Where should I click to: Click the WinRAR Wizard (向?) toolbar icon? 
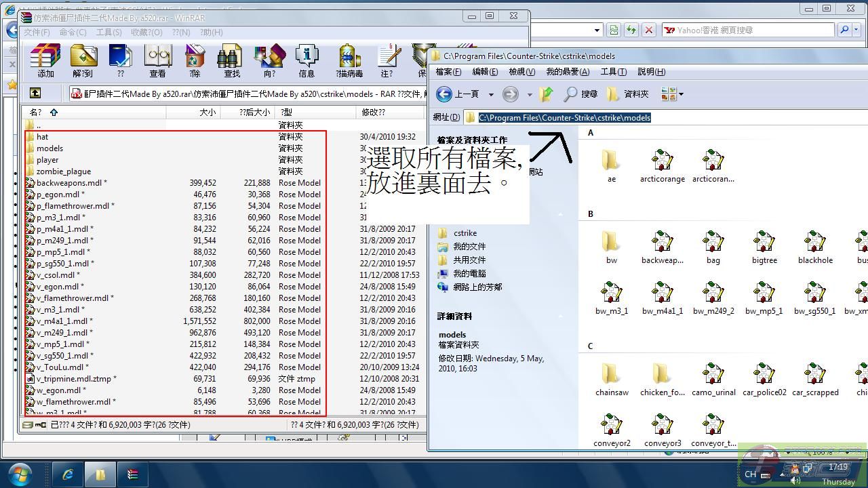point(269,61)
